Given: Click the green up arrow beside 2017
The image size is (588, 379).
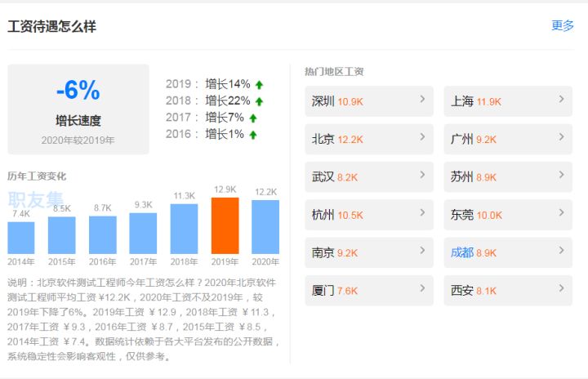Looking at the screenshot, I should [252, 118].
